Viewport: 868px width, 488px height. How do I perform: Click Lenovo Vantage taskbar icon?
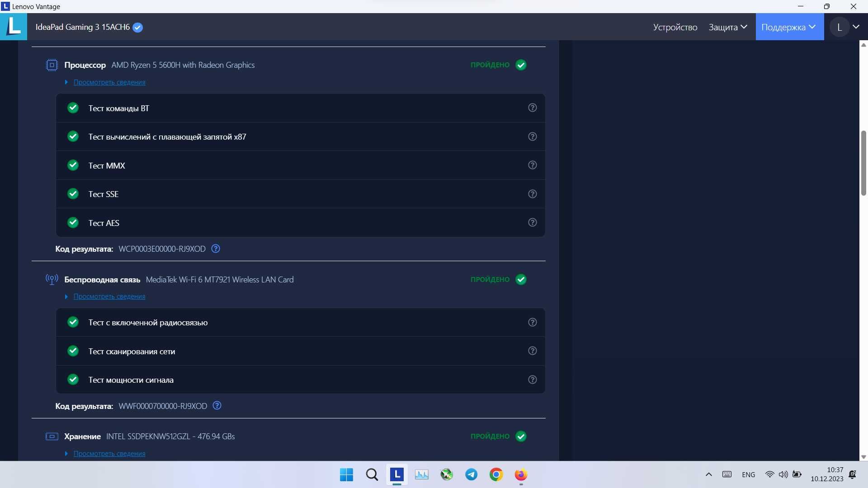pos(396,475)
